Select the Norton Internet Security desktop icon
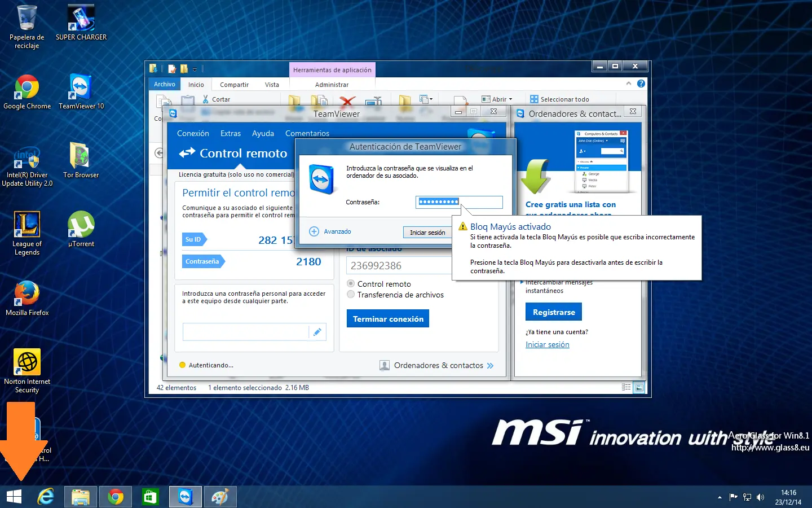This screenshot has width=812, height=508. [x=27, y=371]
